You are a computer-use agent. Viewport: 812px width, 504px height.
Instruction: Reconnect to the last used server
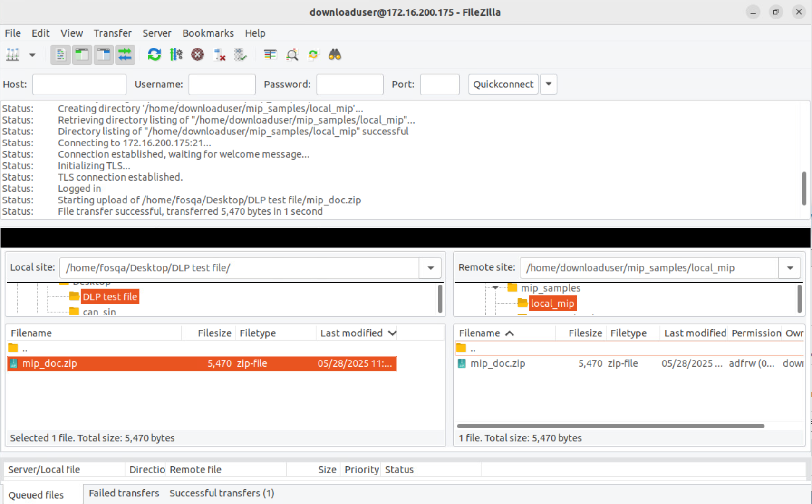(x=241, y=55)
